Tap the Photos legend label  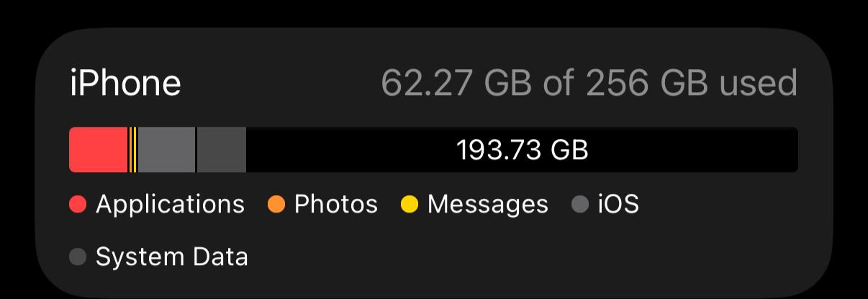pos(336,205)
